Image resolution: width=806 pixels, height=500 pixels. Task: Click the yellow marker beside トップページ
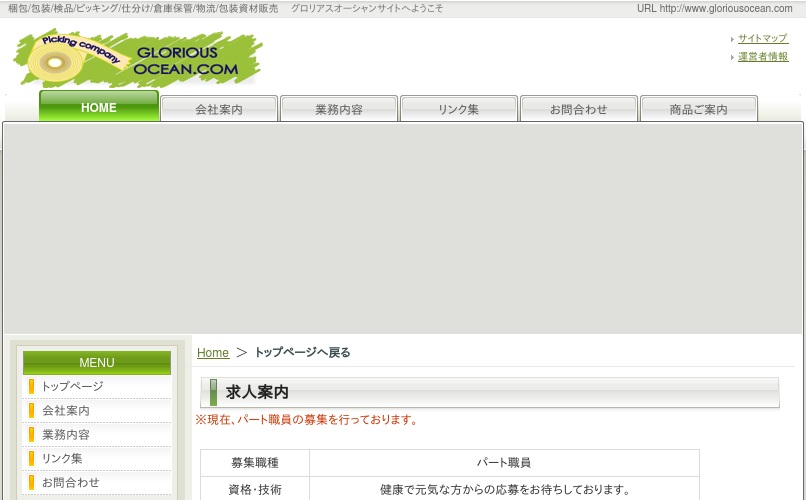point(31,386)
